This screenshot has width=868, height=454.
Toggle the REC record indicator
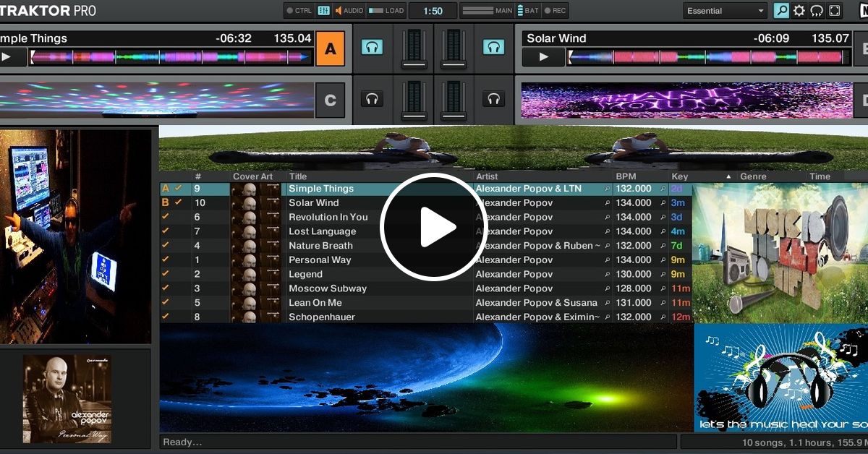547,10
